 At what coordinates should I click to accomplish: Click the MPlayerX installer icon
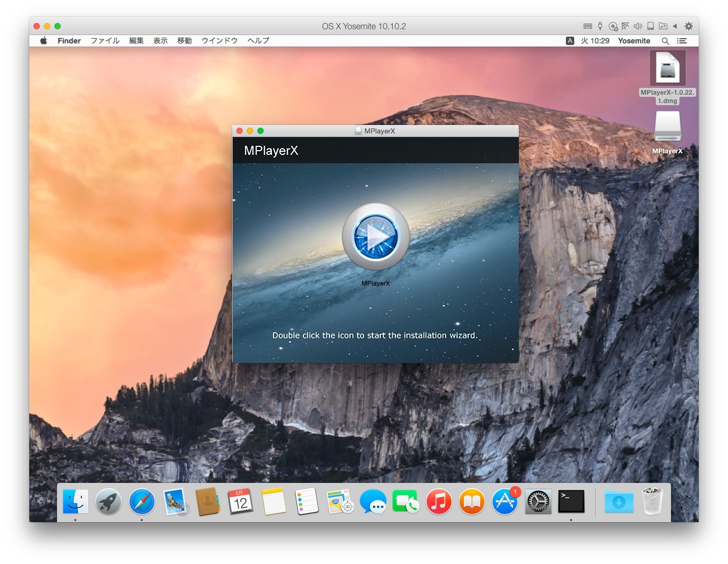(376, 237)
